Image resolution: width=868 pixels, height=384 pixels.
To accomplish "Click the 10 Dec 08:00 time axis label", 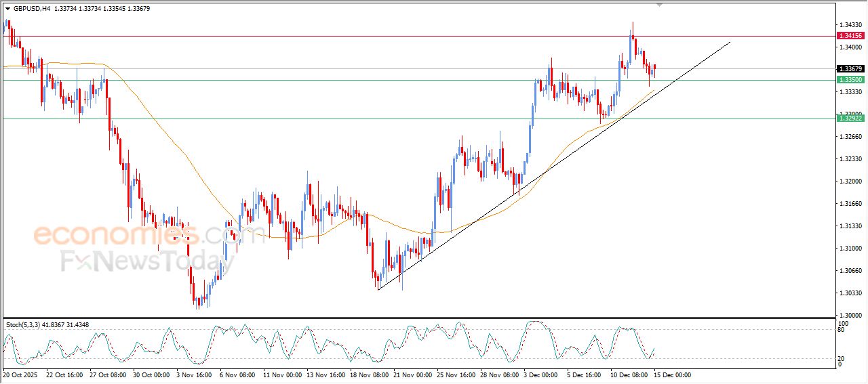I will pyautogui.click(x=627, y=375).
